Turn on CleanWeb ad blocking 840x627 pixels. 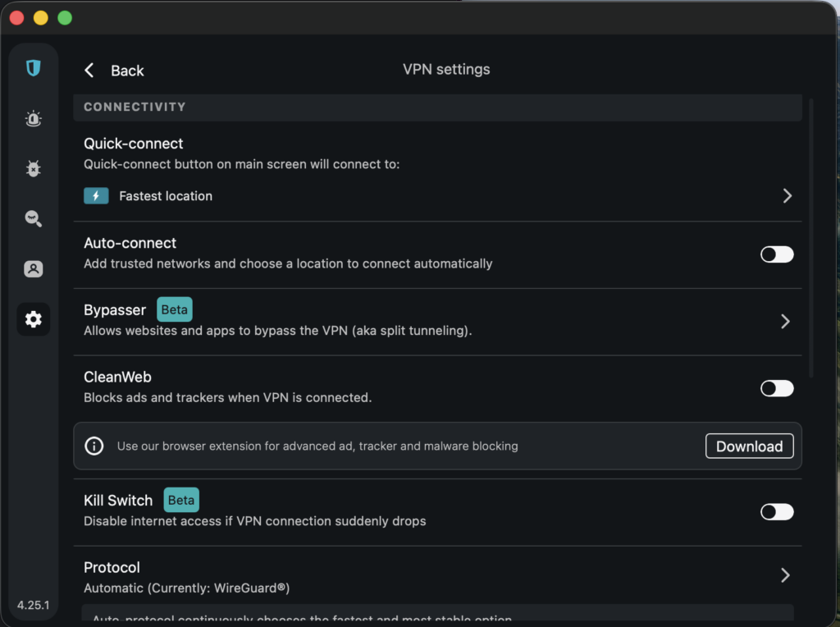pyautogui.click(x=776, y=387)
